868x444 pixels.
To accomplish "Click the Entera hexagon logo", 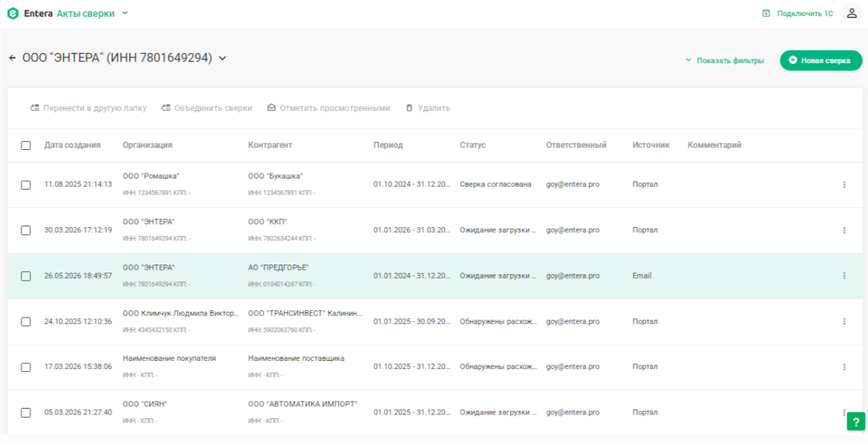I will (12, 14).
